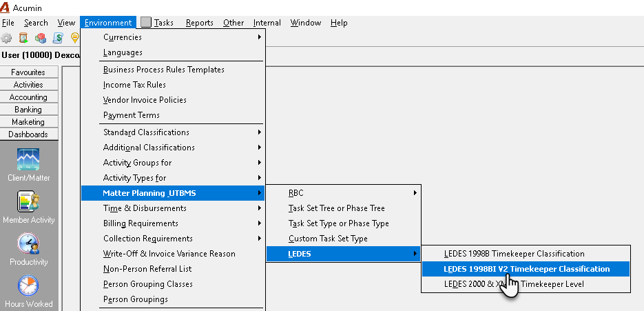Open the Window menu

click(x=306, y=23)
